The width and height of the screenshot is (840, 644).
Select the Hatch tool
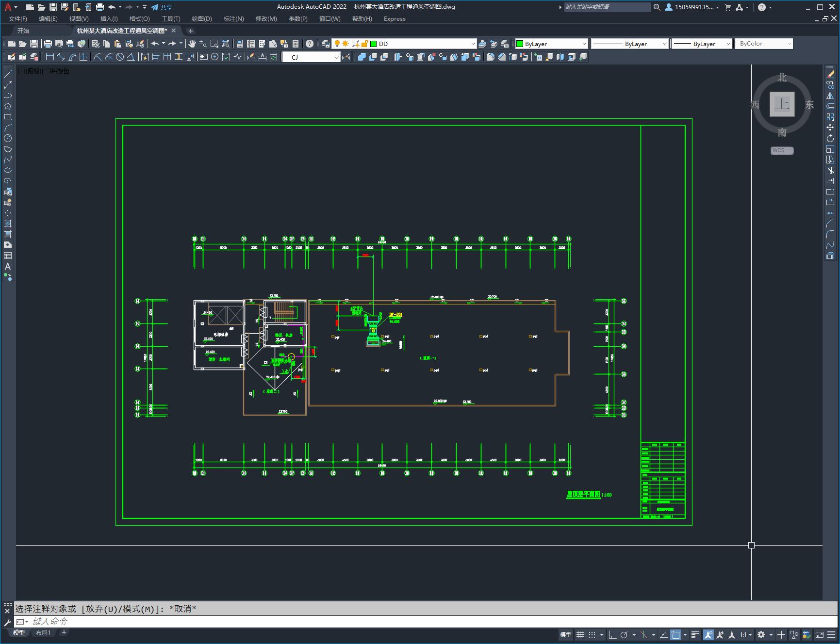pos(8,224)
